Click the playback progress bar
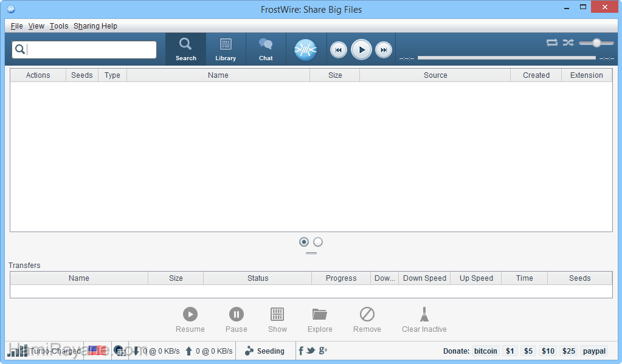 tap(506, 58)
